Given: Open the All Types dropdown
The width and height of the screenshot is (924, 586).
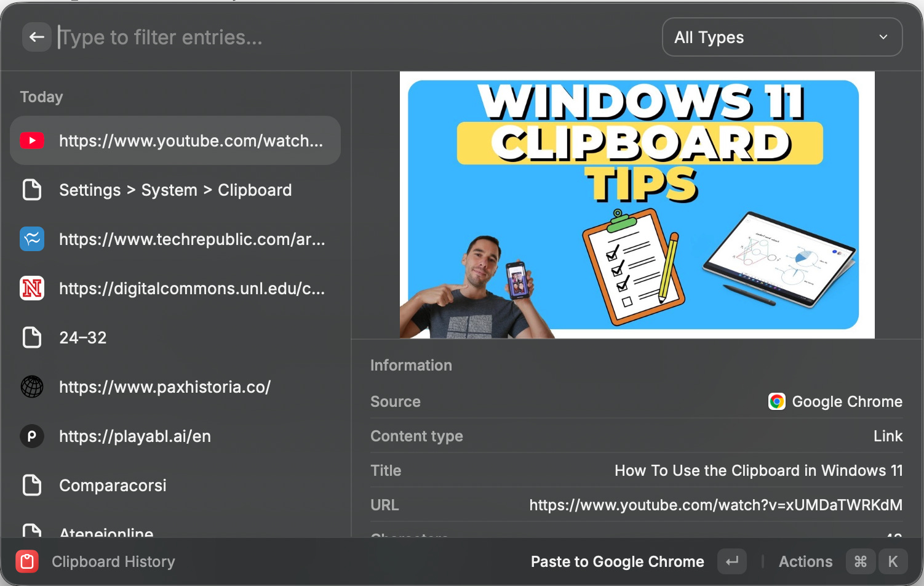Looking at the screenshot, I should click(x=782, y=37).
